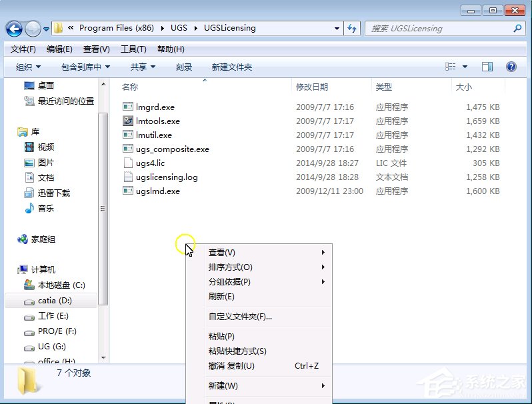
Task: Choose 刷新(E) in the context menu
Action: (x=268, y=297)
